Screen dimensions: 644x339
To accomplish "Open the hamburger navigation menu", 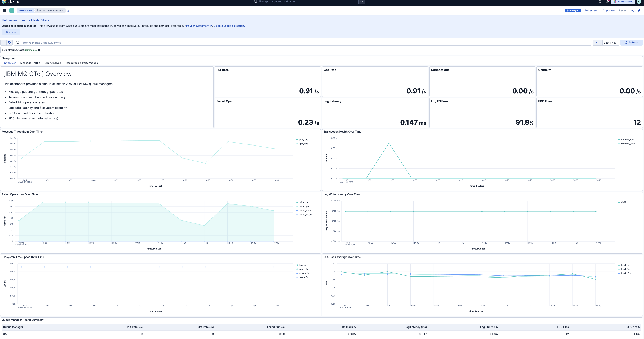I will 4,10.
